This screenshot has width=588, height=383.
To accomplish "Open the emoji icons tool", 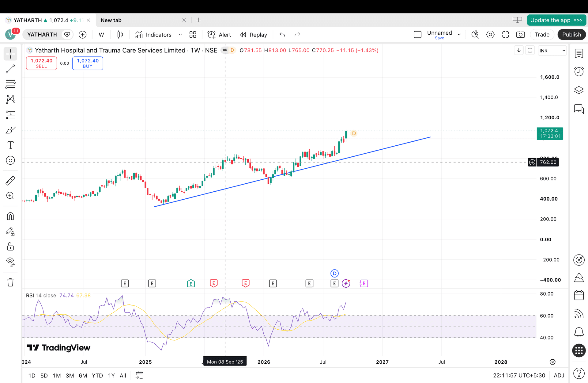I will point(10,160).
